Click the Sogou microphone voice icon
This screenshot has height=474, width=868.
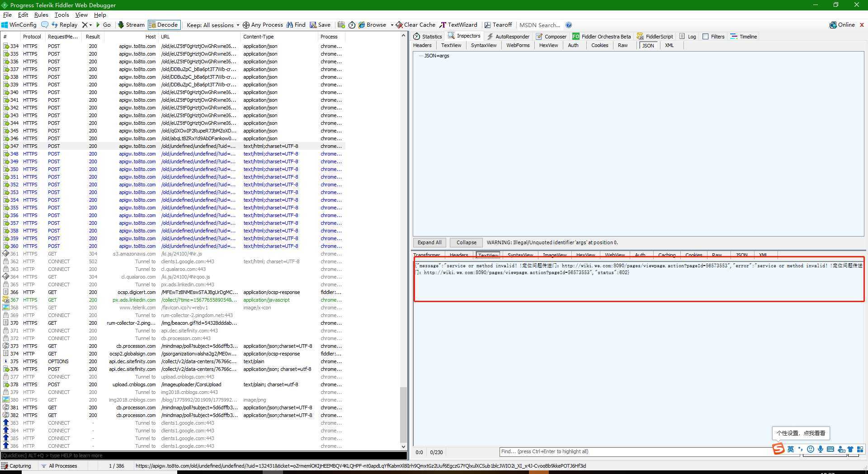[821, 449]
